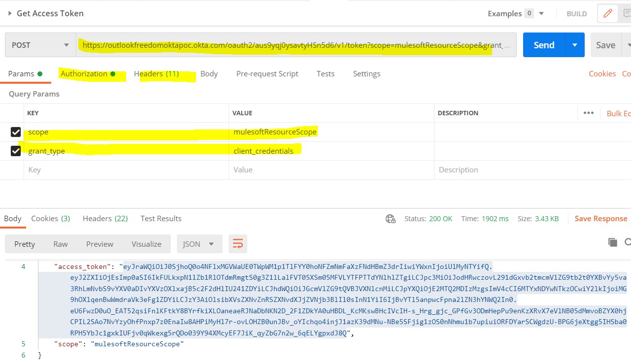Viewport: 631px width, 364px height.
Task: Click the empty Description input field
Action: click(x=532, y=170)
